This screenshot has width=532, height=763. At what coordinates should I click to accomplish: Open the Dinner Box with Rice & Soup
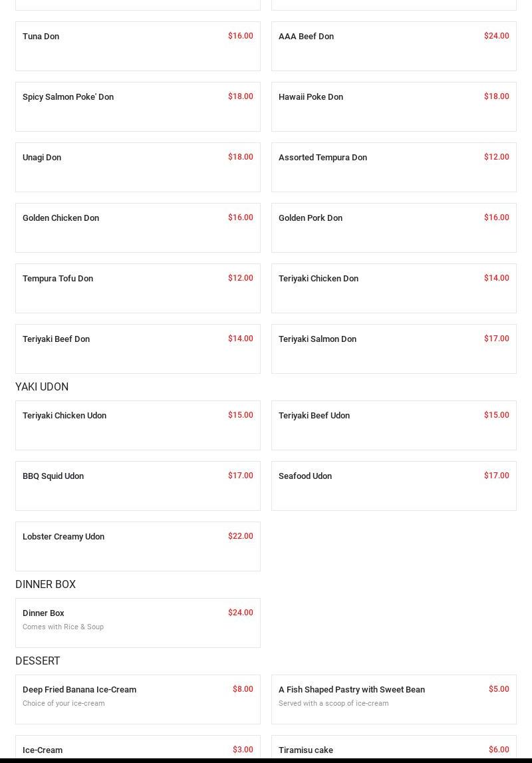(138, 623)
